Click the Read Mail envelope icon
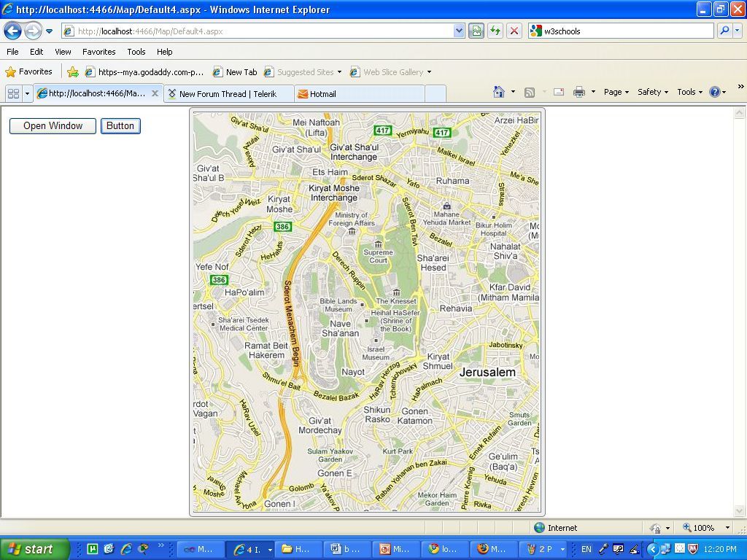Image resolution: width=747 pixels, height=560 pixels. point(558,92)
